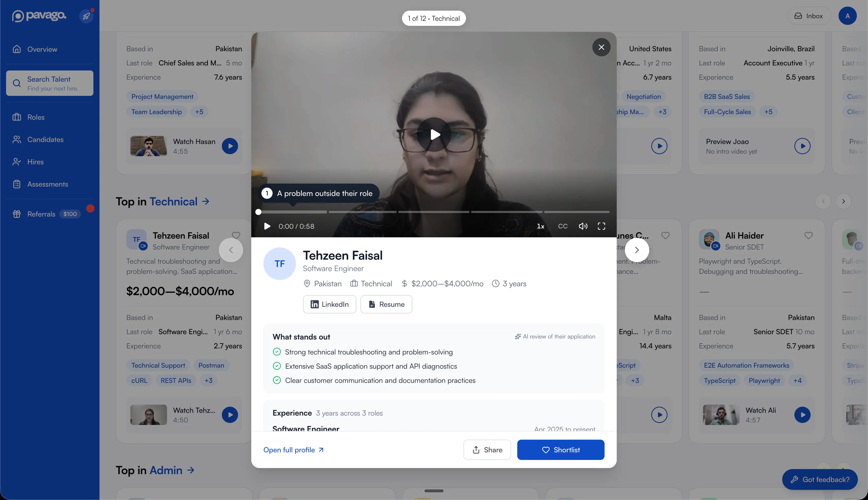This screenshot has height=500, width=868.
Task: Open Top in Admin arrow link
Action: [x=191, y=470]
